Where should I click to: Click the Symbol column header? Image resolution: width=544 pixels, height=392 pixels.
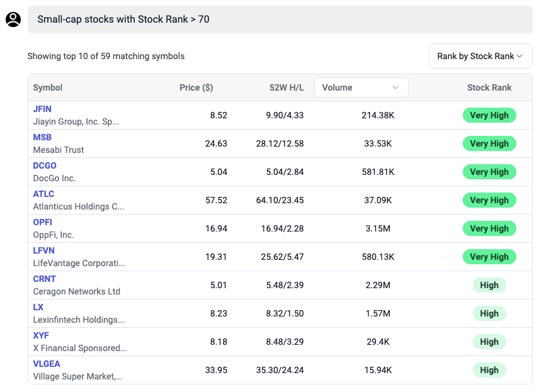(x=48, y=87)
